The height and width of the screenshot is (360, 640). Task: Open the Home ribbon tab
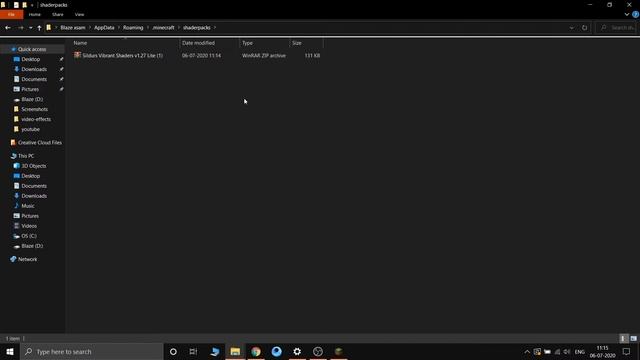35,14
